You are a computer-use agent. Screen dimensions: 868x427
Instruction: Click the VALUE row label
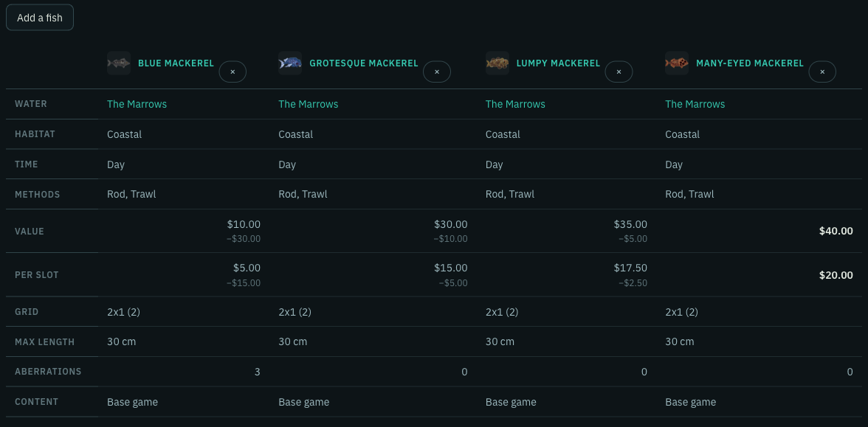click(30, 232)
